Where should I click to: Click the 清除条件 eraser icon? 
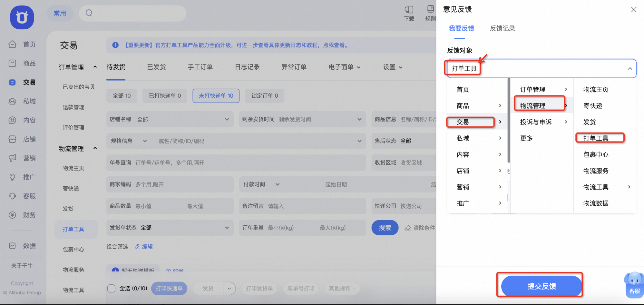pos(408,228)
